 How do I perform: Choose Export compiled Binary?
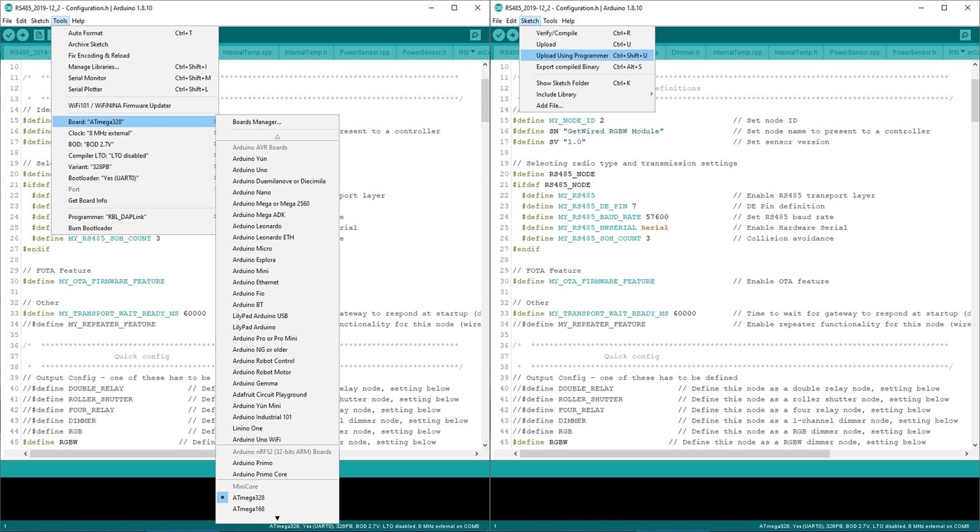587,67
